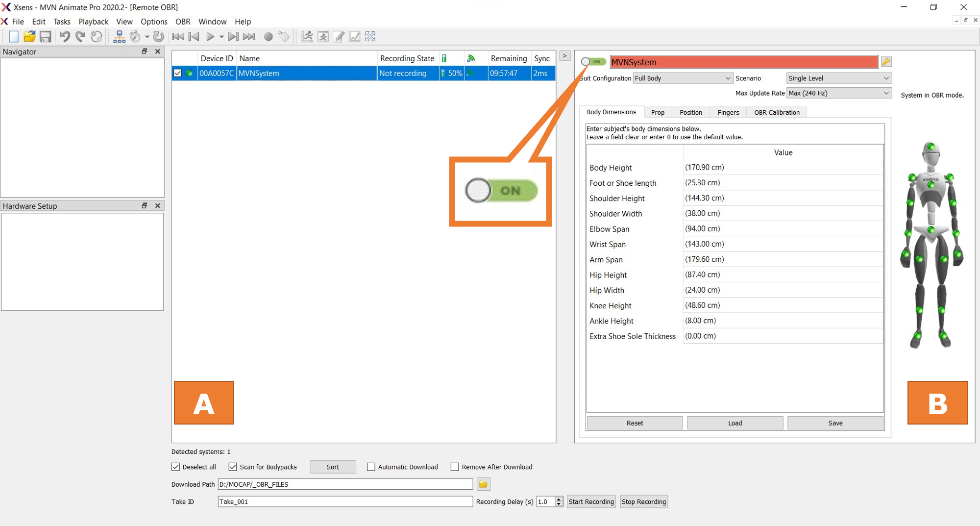This screenshot has width=980, height=526.
Task: Click the Save floppy disk icon
Action: [46, 37]
